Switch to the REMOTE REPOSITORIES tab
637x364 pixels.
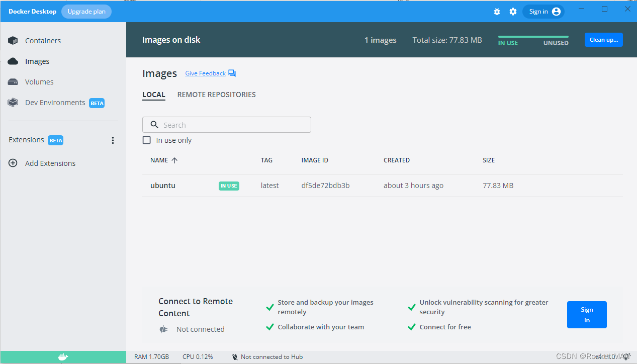(x=216, y=95)
